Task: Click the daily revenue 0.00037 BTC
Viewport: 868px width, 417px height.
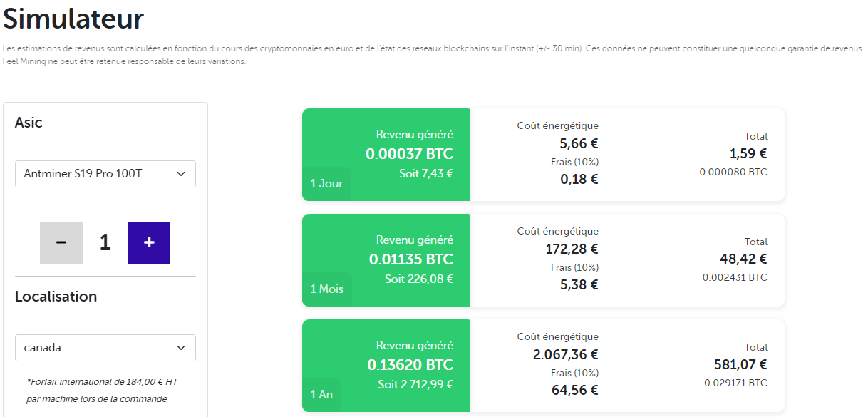Action: point(409,154)
